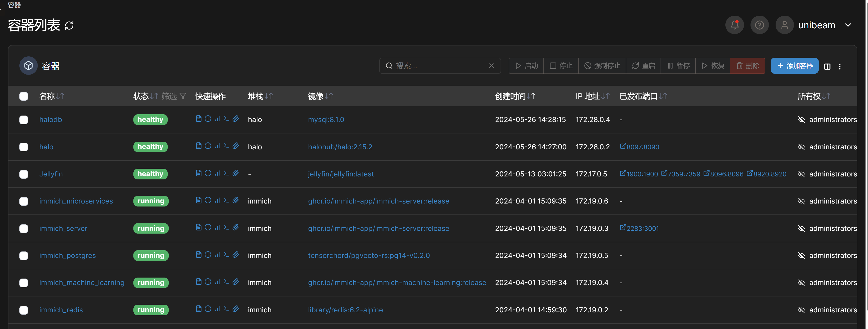Open table settings three-dot menu
Viewport: 868px width, 329px height.
[x=840, y=66]
